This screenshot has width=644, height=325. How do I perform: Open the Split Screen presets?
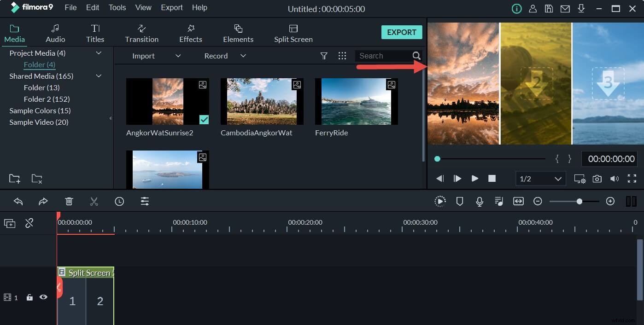[x=293, y=32]
